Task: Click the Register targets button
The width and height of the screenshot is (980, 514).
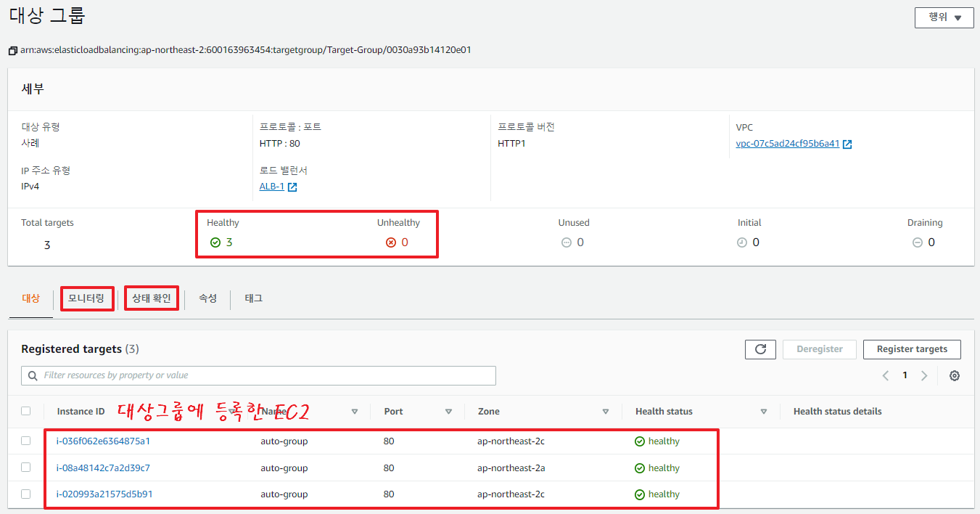Action: 912,349
